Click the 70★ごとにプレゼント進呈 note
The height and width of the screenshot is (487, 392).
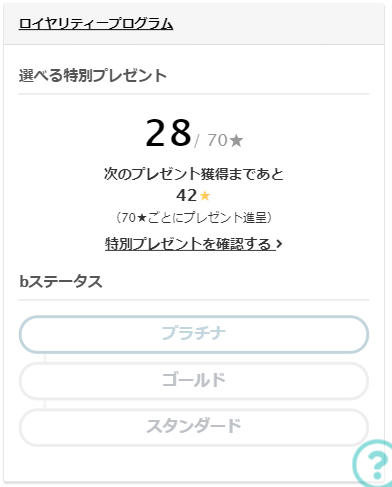click(x=194, y=218)
